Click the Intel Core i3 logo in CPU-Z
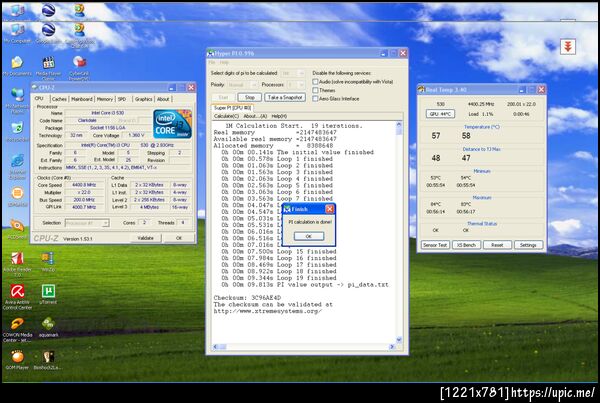The height and width of the screenshot is (403, 600). pos(172,124)
